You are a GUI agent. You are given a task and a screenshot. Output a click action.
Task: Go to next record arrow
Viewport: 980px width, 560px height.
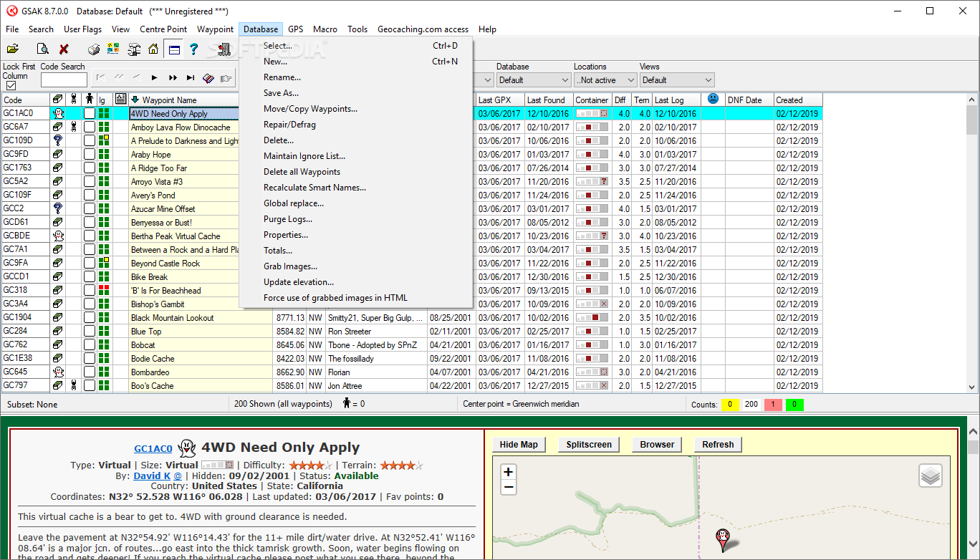point(154,77)
